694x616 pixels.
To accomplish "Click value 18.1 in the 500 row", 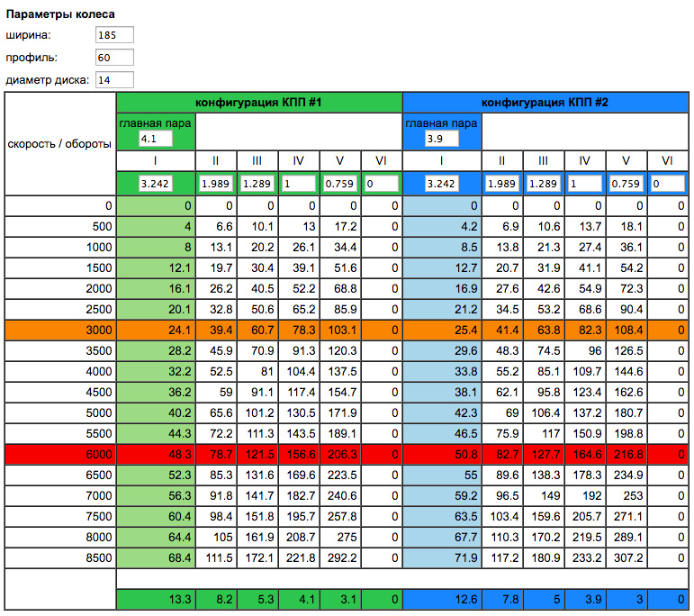I will tap(632, 226).
